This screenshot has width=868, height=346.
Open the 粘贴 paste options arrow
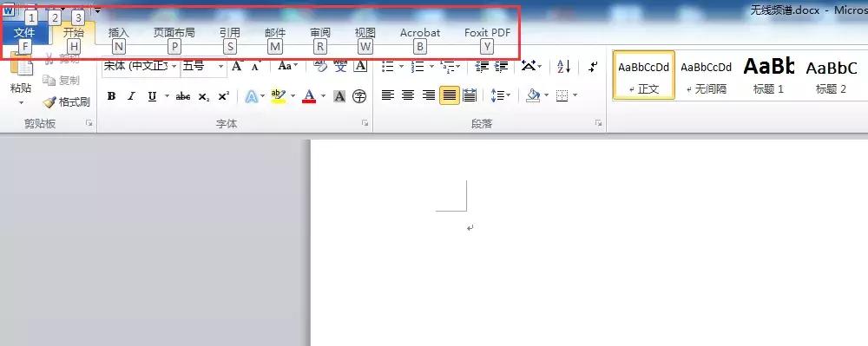tap(21, 103)
